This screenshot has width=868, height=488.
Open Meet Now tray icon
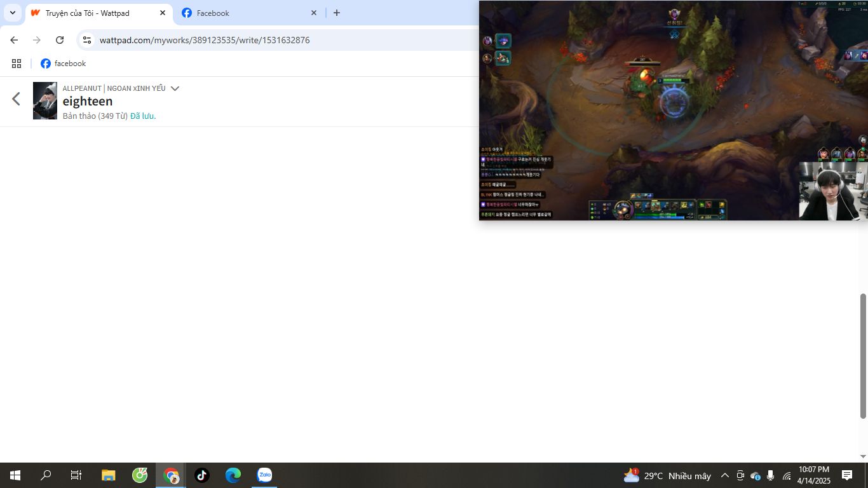point(740,475)
